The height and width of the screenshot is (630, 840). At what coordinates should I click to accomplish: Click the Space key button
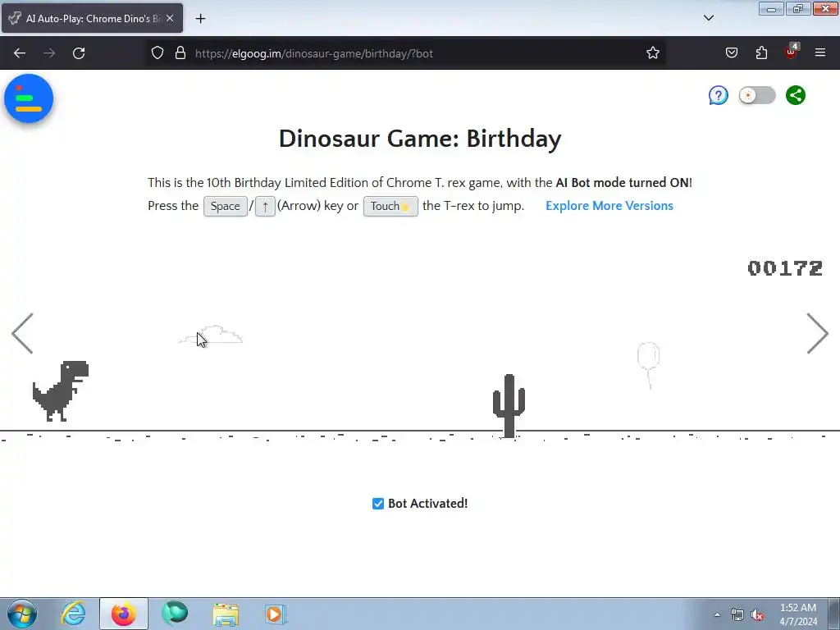tap(225, 206)
